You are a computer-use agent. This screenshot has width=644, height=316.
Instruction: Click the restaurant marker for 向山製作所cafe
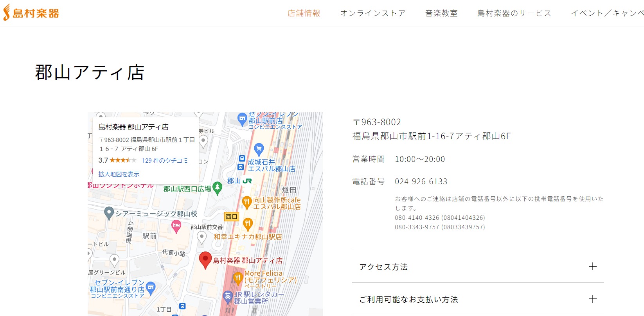(246, 203)
